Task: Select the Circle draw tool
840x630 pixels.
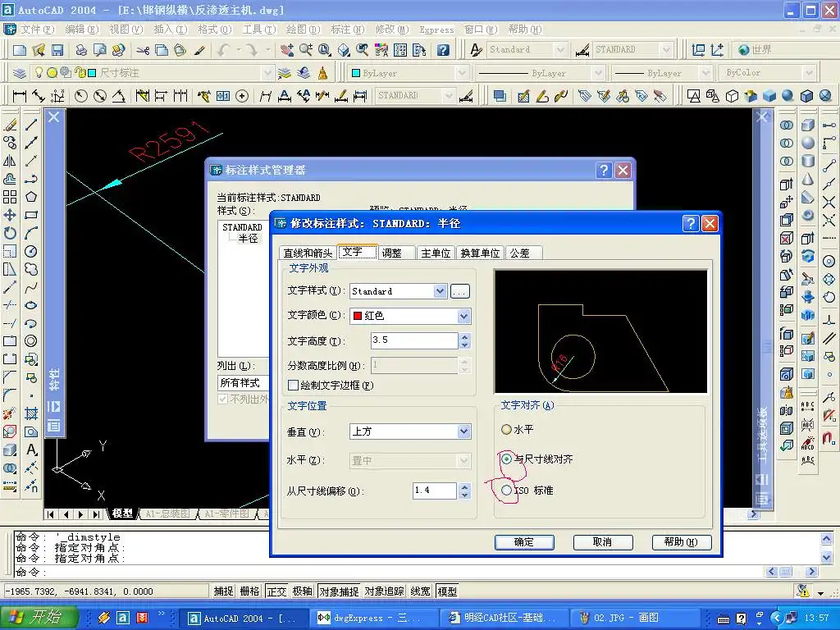Action: 31,251
